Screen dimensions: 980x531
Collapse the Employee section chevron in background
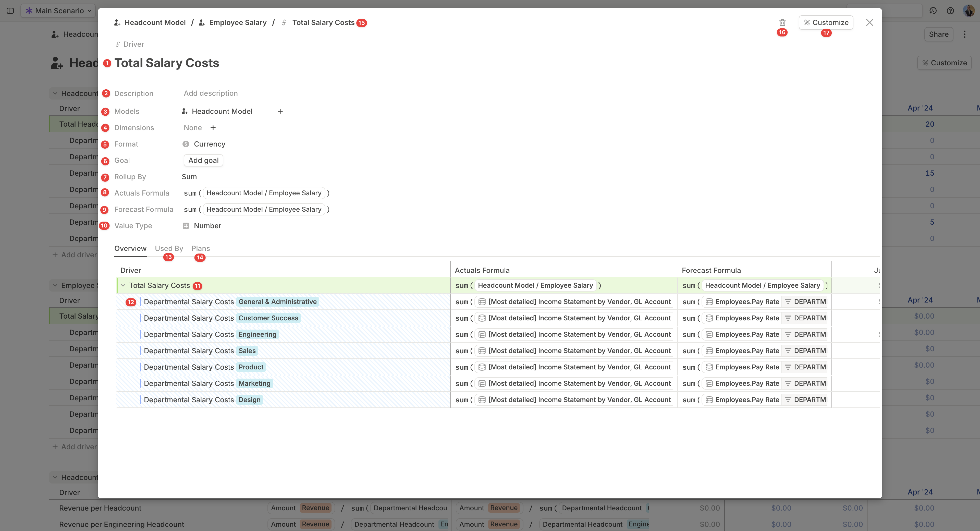55,285
